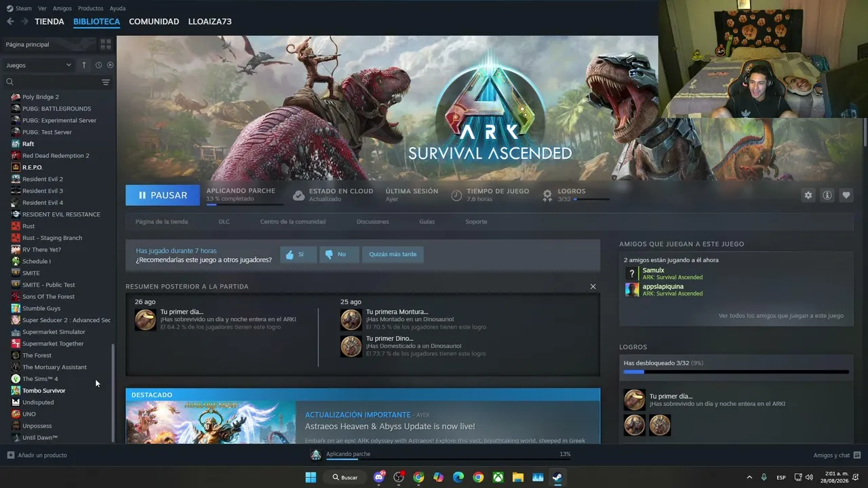Image resolution: width=868 pixels, height=488 pixels.
Task: Open File Explorer from the taskbar
Action: 518,477
